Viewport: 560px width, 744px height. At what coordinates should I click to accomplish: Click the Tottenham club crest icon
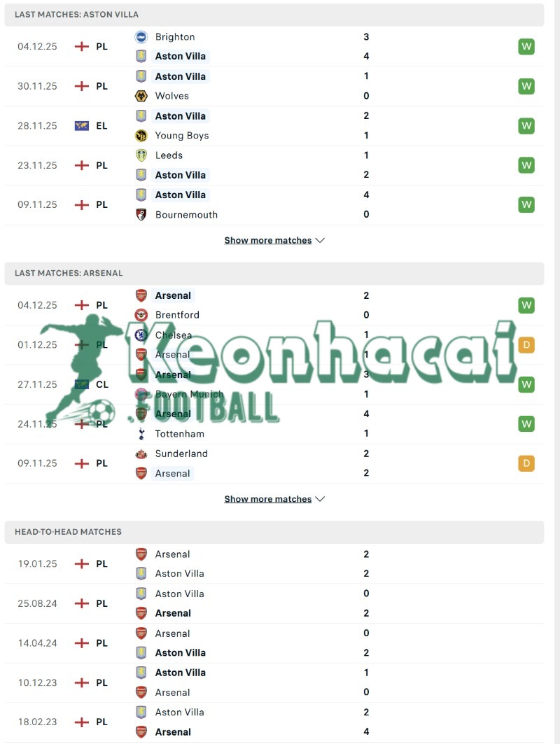tap(141, 434)
